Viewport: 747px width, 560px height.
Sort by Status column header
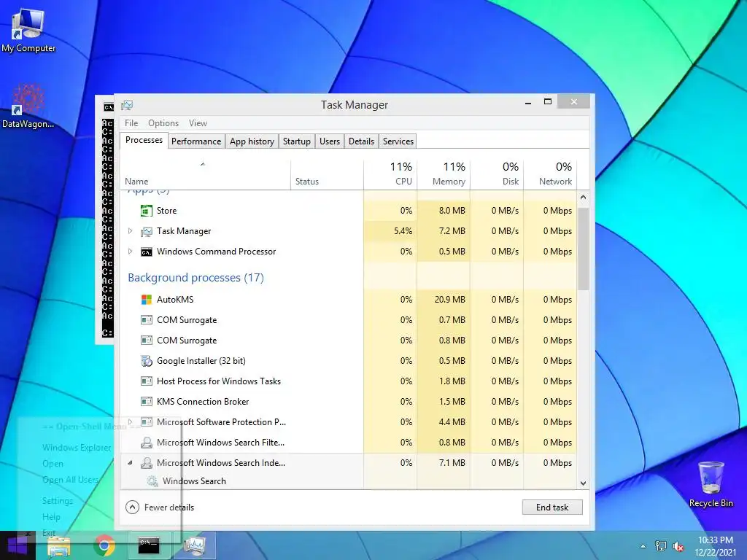pyautogui.click(x=328, y=175)
